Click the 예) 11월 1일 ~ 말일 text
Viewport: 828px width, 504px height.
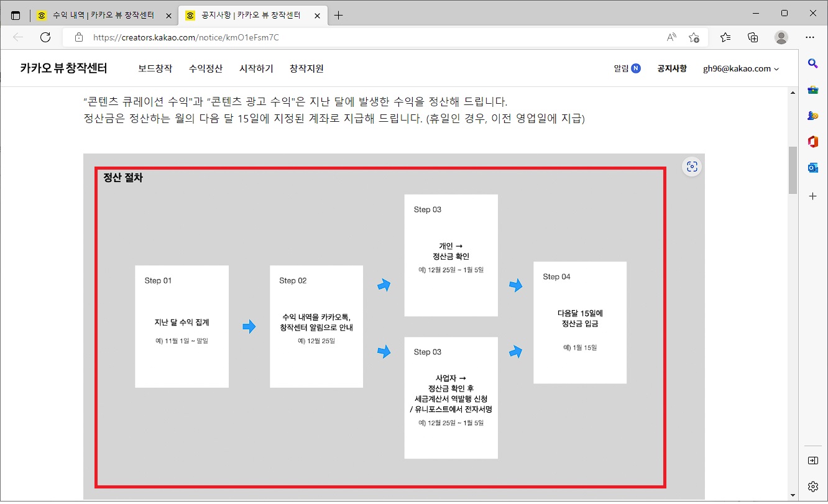(182, 341)
